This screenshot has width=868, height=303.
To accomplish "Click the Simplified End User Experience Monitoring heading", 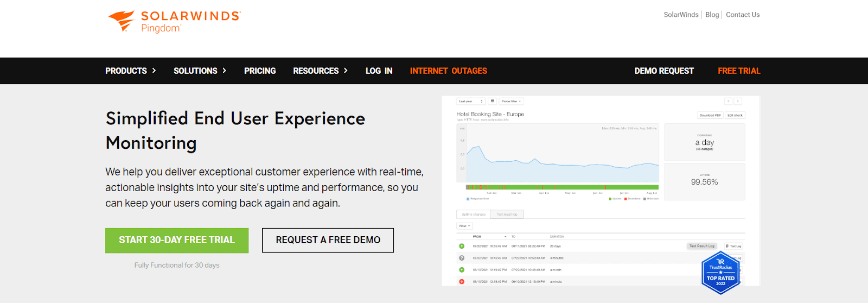I will (x=235, y=130).
